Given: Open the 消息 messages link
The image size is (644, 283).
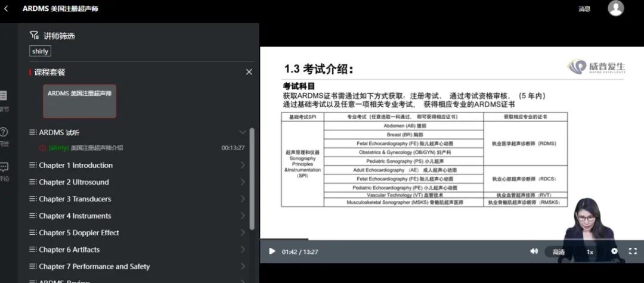Looking at the screenshot, I should coord(584,8).
